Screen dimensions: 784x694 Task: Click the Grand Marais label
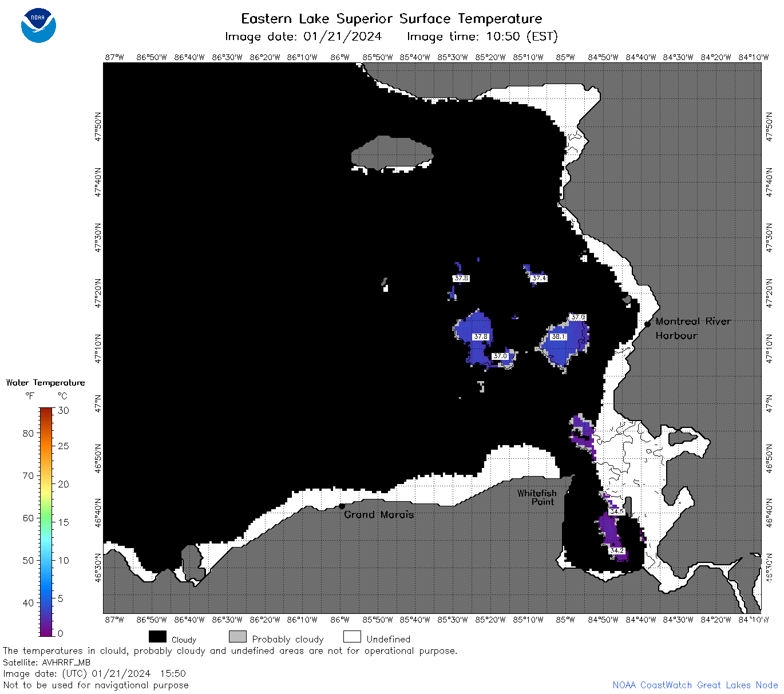(x=379, y=514)
